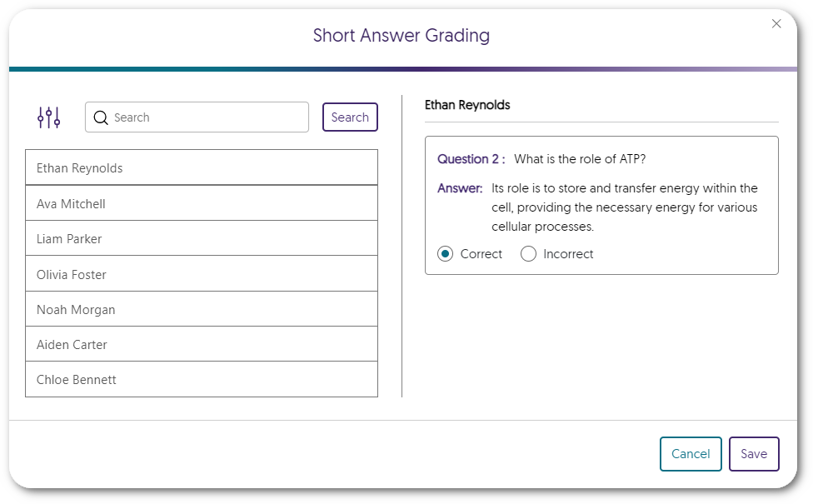This screenshot has width=813, height=504.
Task: Click the Search button
Action: click(x=350, y=117)
